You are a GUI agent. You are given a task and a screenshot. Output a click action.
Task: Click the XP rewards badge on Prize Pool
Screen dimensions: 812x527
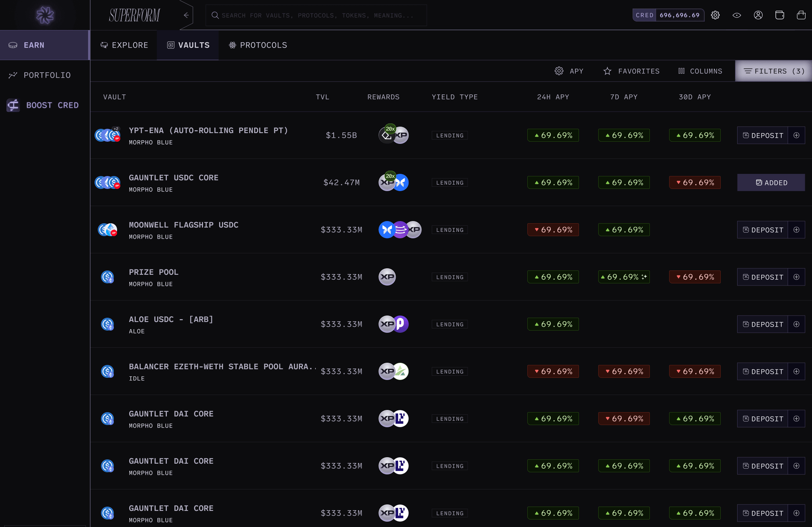pos(387,277)
